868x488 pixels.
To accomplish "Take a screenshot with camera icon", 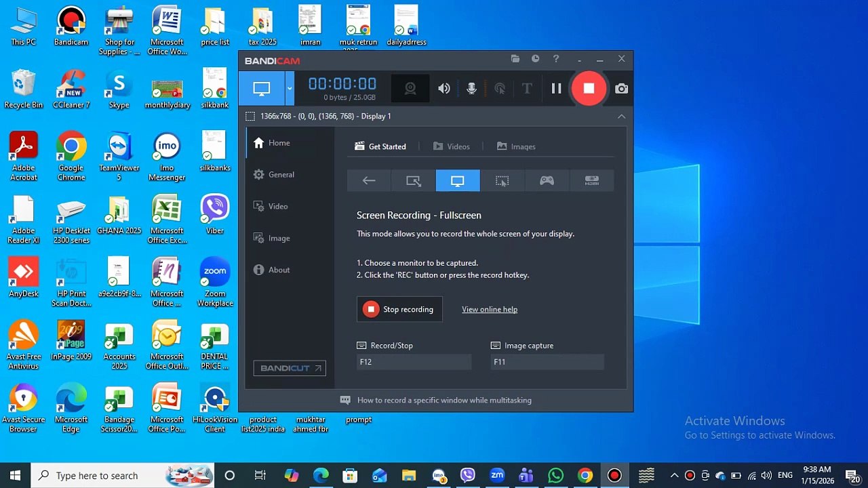I will 621,89.
